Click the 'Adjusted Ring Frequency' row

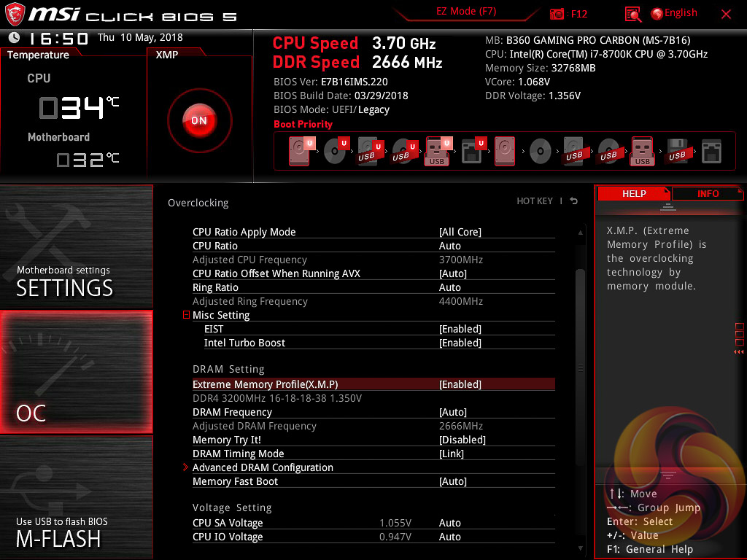[x=373, y=301]
